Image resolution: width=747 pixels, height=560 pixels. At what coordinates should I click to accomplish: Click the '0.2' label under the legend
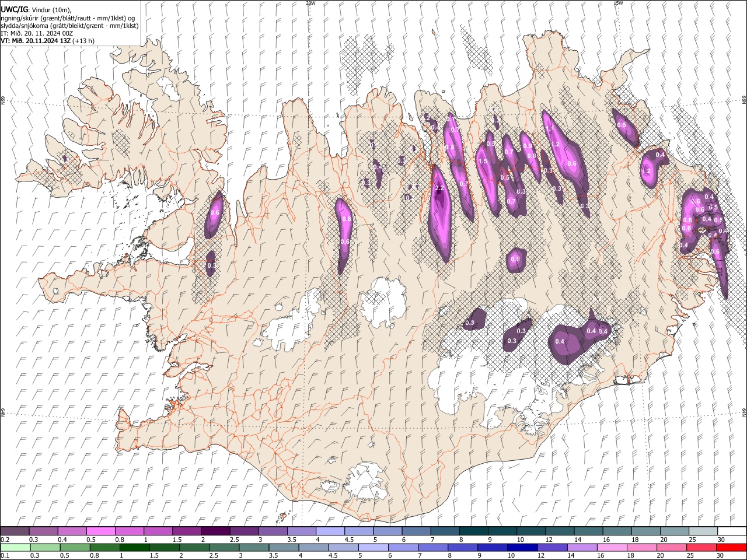[x=5, y=540]
